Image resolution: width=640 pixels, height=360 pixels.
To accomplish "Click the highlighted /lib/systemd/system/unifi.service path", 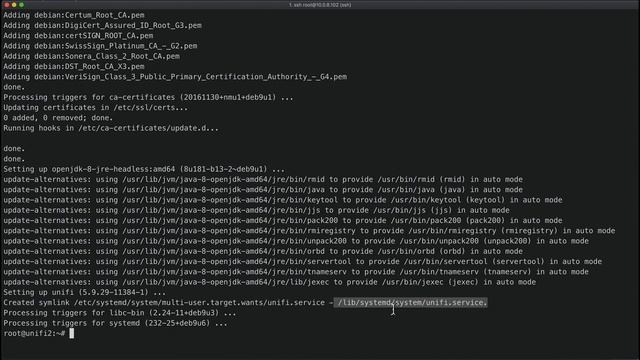I will 411,302.
